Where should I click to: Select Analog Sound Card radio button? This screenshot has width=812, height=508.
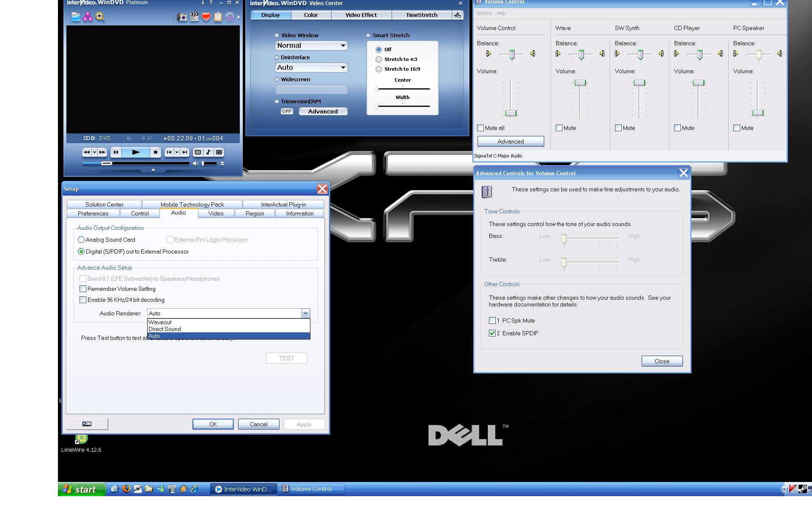tap(81, 240)
